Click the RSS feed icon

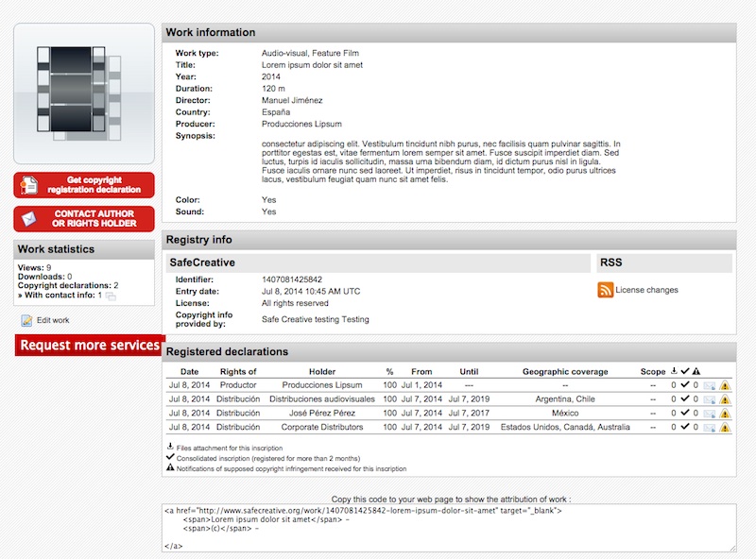pos(606,290)
